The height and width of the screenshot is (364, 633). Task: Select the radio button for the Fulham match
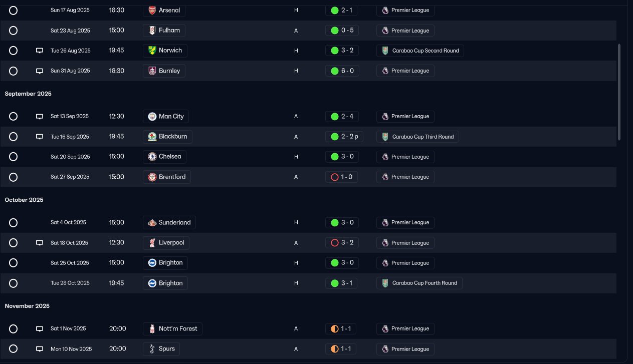coord(14,31)
